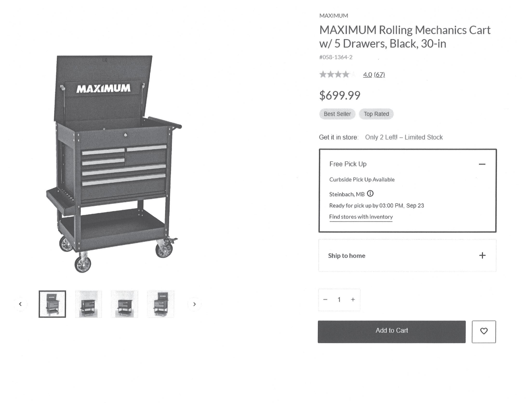This screenshot has width=532, height=409.
Task: Collapse the Free Pick Up section
Action: 482,164
